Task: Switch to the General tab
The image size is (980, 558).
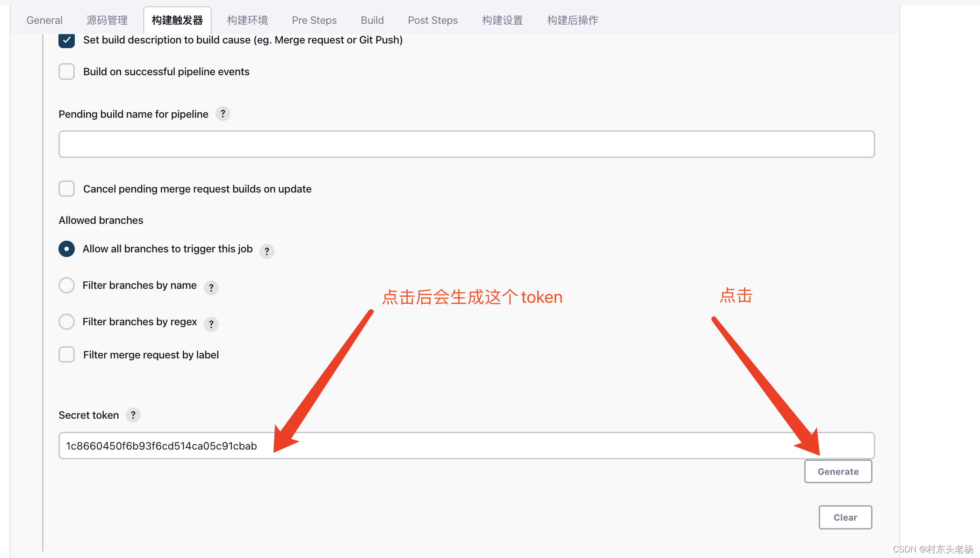Action: (x=44, y=20)
